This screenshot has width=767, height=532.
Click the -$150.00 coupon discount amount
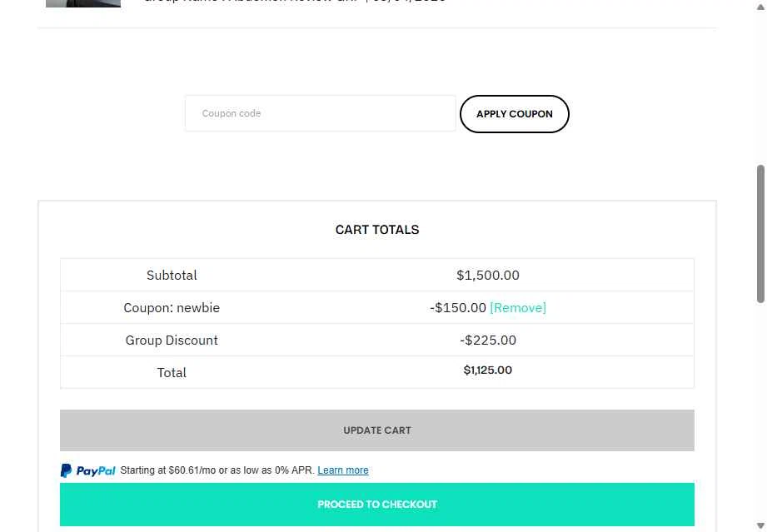pos(458,307)
